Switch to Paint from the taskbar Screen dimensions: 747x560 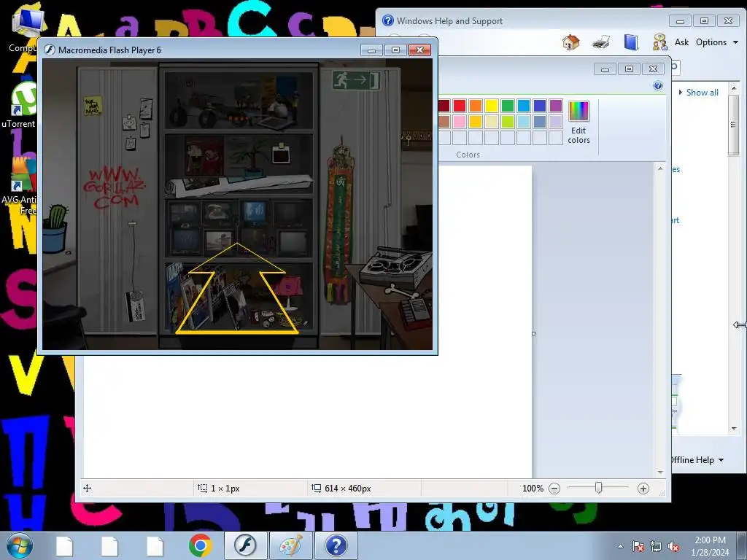[290, 545]
